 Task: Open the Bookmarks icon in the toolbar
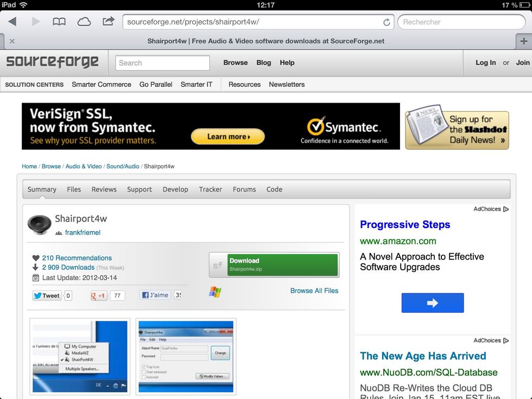(59, 22)
